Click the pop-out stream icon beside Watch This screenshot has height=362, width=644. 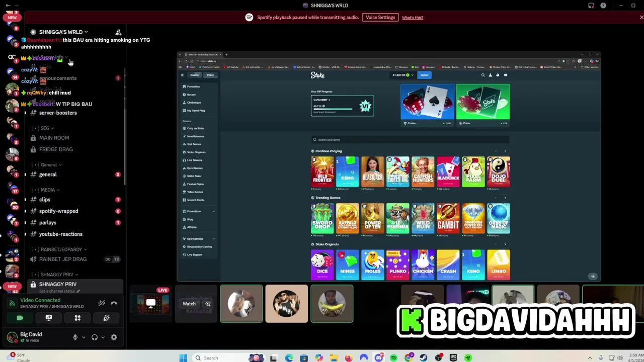click(x=208, y=304)
